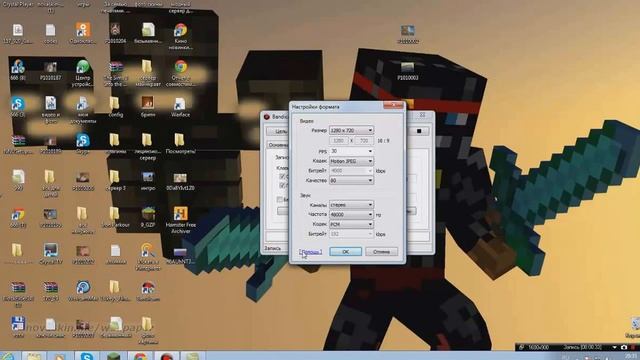
Task: Close the Настройки формата dialog
Action: click(393, 105)
